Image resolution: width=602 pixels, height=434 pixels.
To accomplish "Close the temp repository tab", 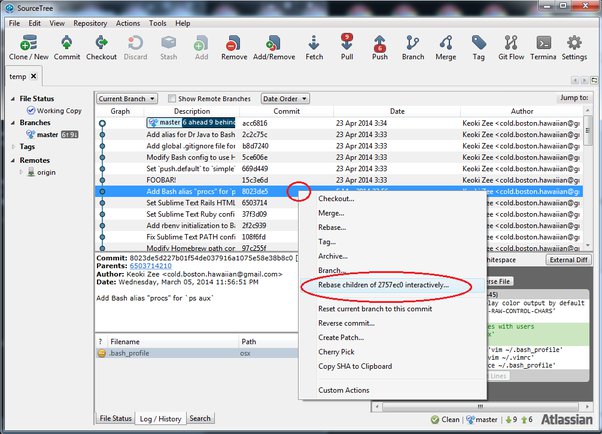I will tap(34, 76).
